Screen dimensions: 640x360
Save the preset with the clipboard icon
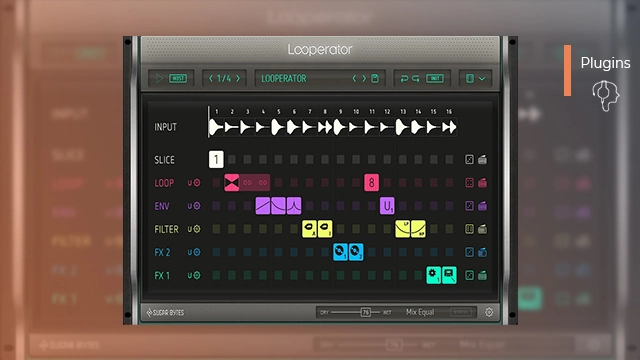[x=375, y=78]
